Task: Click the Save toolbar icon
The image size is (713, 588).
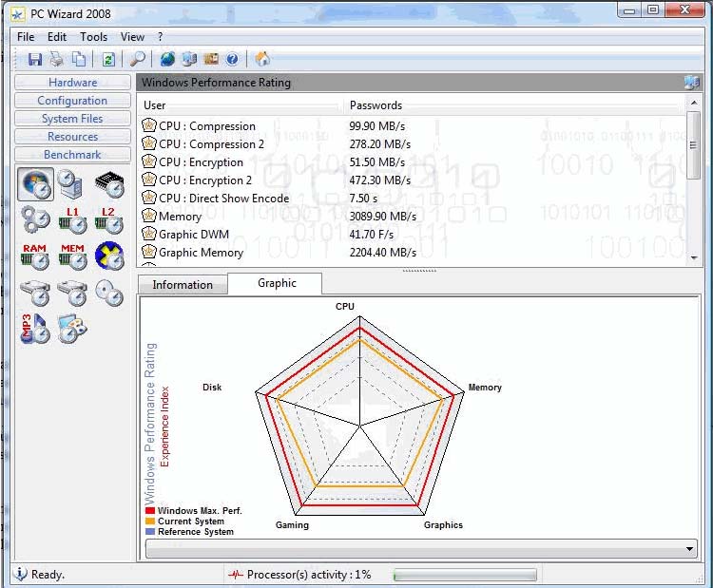Action: click(35, 59)
